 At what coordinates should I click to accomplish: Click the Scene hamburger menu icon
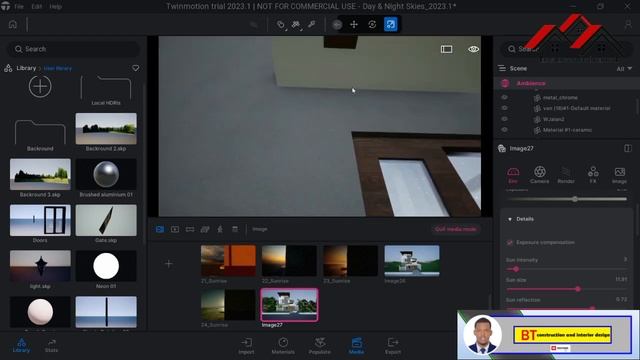pos(502,68)
